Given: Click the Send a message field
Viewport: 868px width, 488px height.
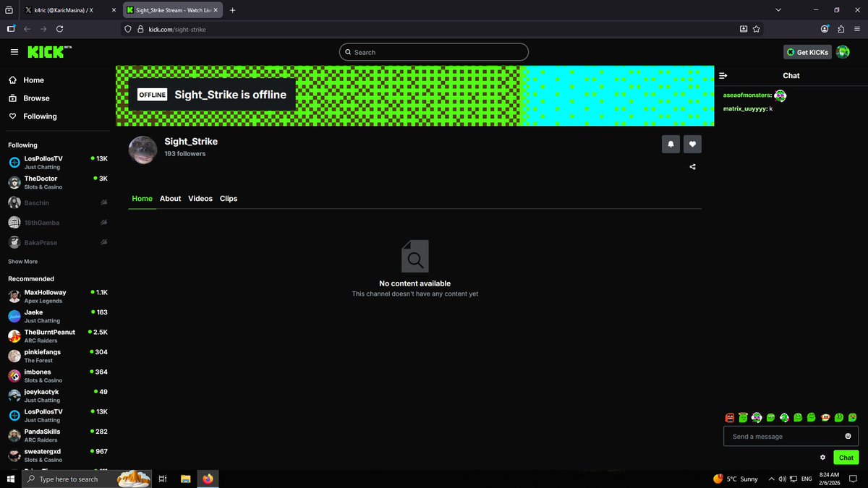Looking at the screenshot, I should coord(791,436).
